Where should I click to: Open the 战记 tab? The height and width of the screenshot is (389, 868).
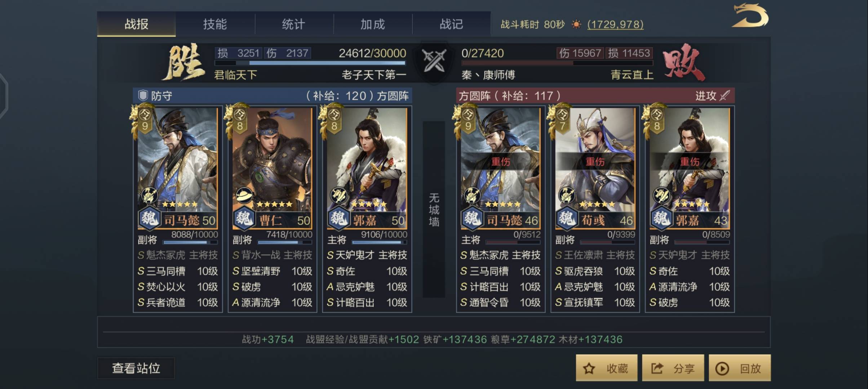(451, 24)
